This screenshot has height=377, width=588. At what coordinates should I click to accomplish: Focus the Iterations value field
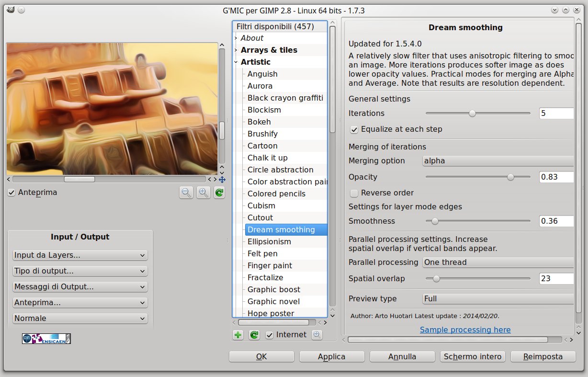pyautogui.click(x=556, y=114)
